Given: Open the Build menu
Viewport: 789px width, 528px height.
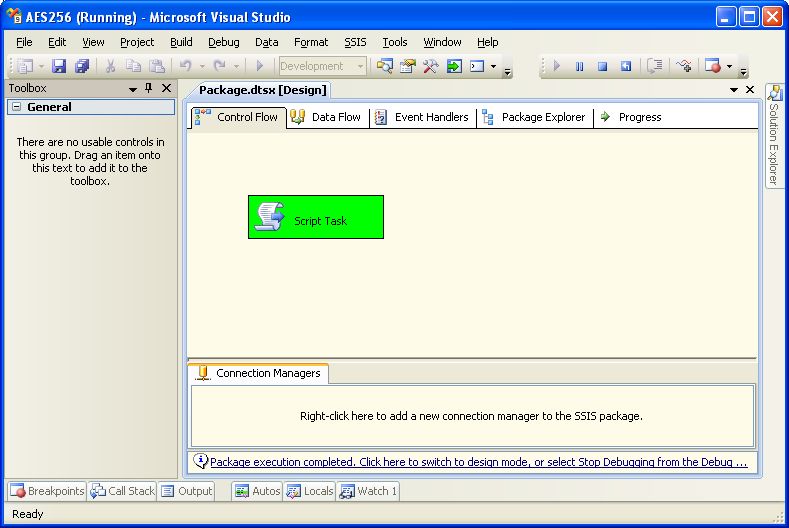Looking at the screenshot, I should pyautogui.click(x=181, y=42).
